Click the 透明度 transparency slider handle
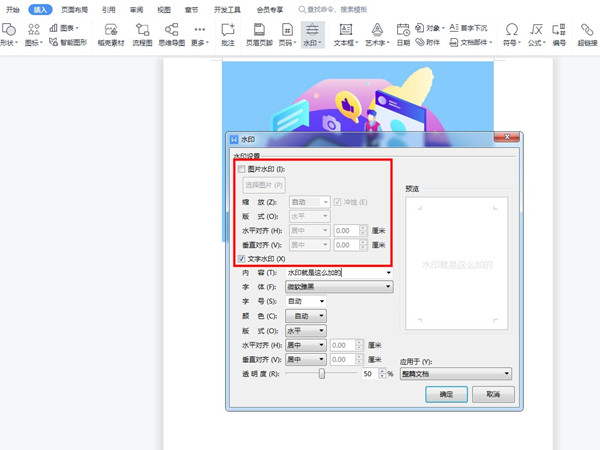Viewport: 600px width, 450px height. tap(322, 373)
